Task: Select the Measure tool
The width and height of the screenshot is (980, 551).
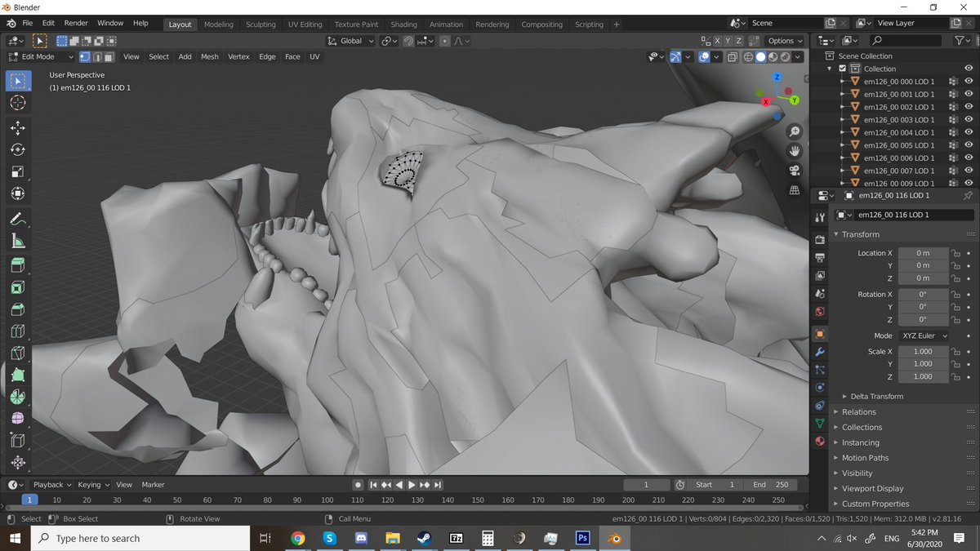Action: pyautogui.click(x=18, y=241)
